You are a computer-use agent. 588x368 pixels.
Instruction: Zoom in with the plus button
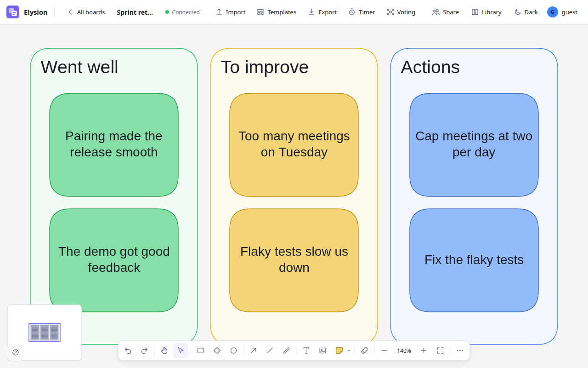tap(424, 351)
